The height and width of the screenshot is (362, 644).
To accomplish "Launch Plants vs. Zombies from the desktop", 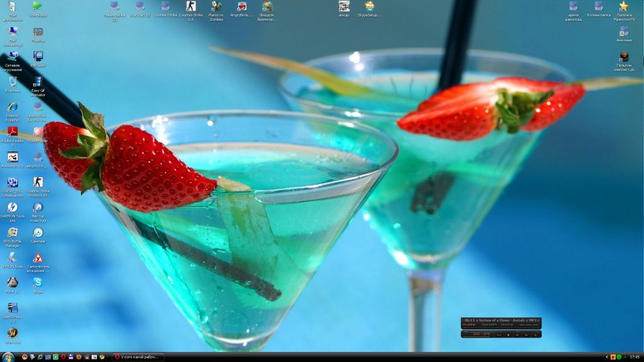I will 216,7.
